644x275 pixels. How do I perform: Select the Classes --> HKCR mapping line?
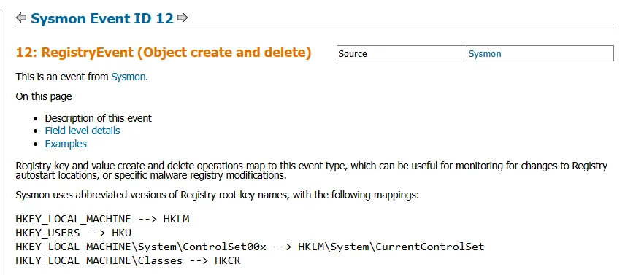[x=128, y=260]
